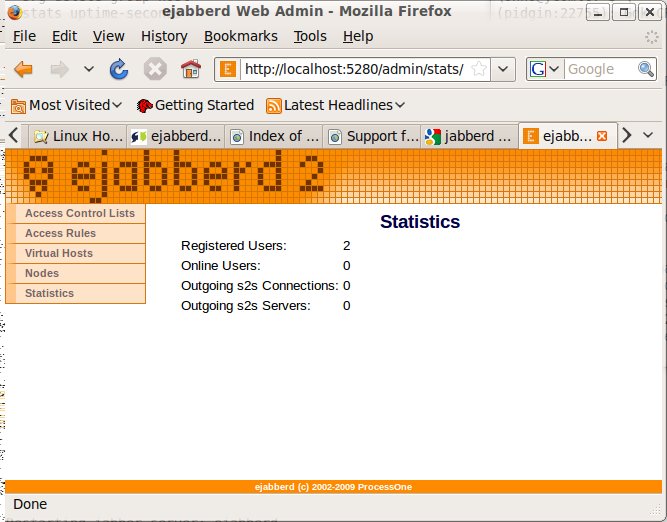Open Access Control Lists in sidebar
Screen dimensions: 667x522
click(80, 213)
